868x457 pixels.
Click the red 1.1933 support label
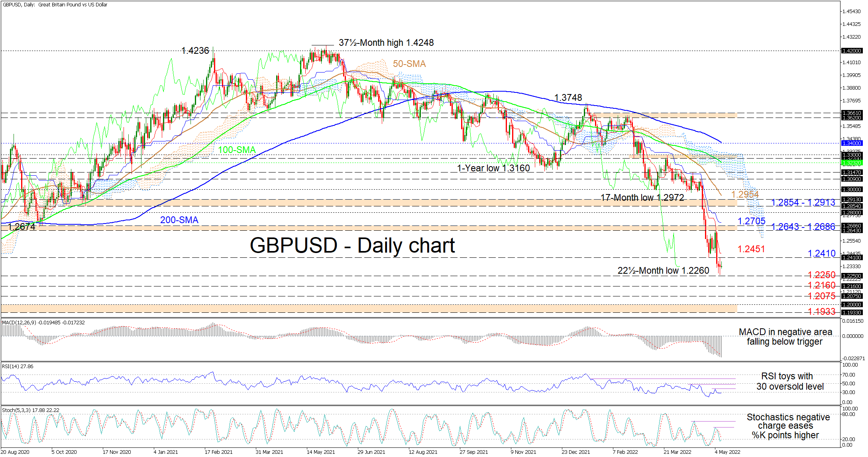(821, 312)
